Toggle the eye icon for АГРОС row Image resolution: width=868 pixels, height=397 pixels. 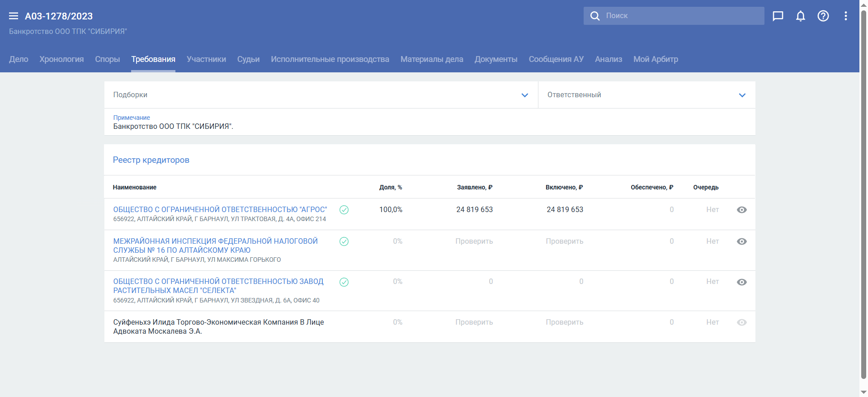tap(742, 210)
